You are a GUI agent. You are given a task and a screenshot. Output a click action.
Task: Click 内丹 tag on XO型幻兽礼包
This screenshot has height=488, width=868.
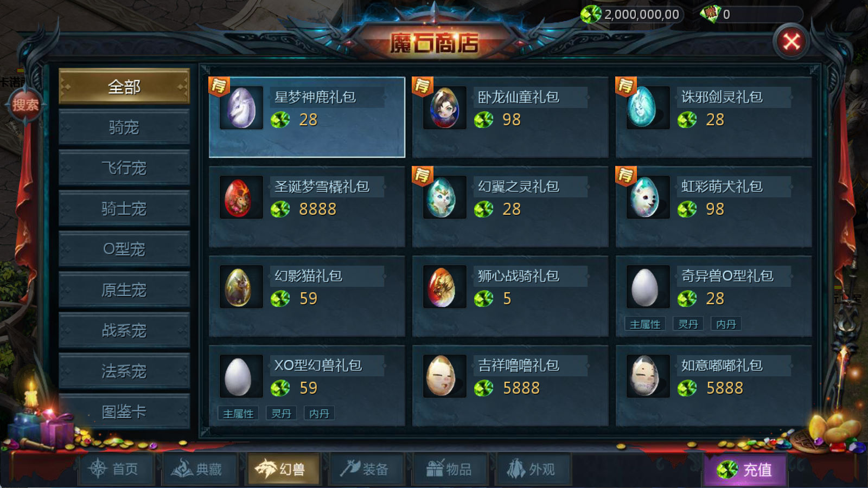[x=319, y=414]
